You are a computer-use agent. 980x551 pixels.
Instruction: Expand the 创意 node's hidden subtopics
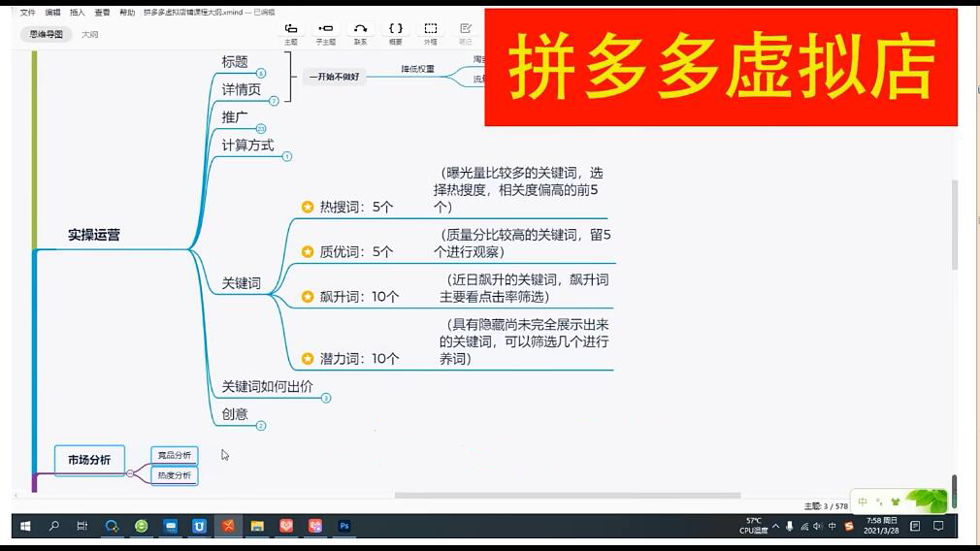(260, 425)
